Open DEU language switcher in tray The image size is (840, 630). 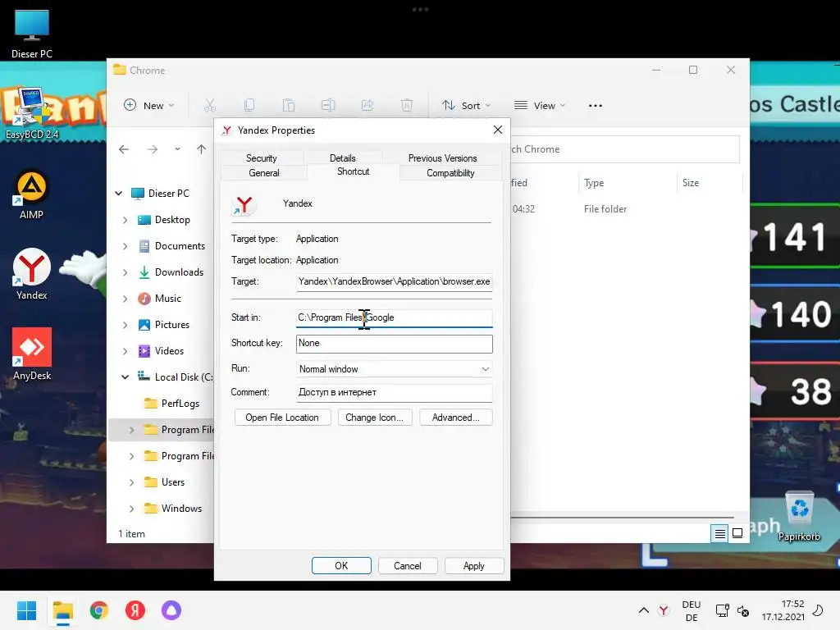692,610
